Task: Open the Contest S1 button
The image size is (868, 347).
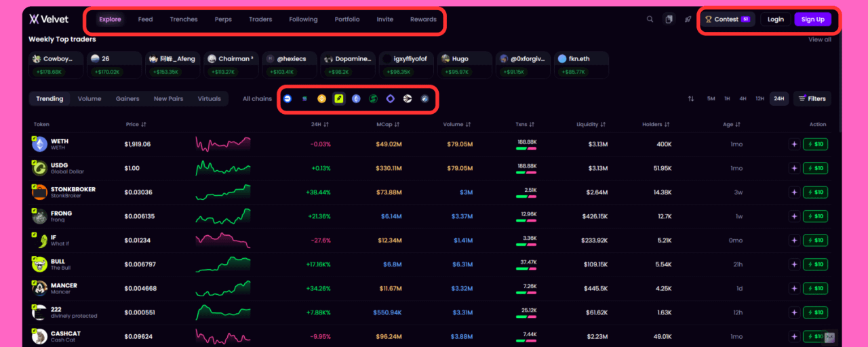Action: (728, 19)
